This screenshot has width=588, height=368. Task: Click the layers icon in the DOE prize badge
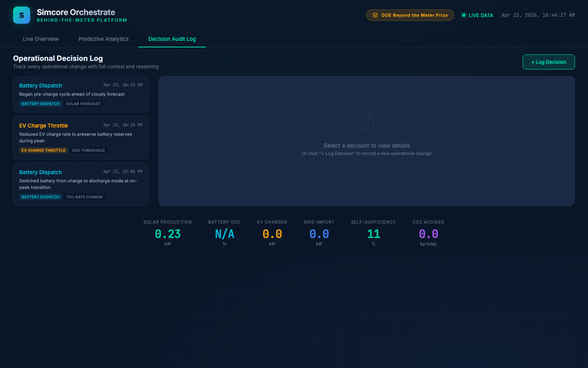pyautogui.click(x=375, y=15)
